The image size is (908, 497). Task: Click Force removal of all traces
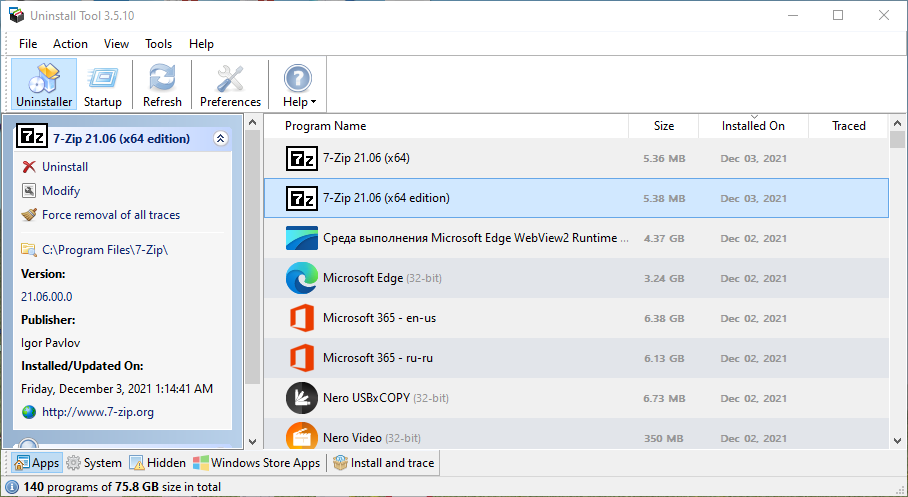[x=110, y=215]
